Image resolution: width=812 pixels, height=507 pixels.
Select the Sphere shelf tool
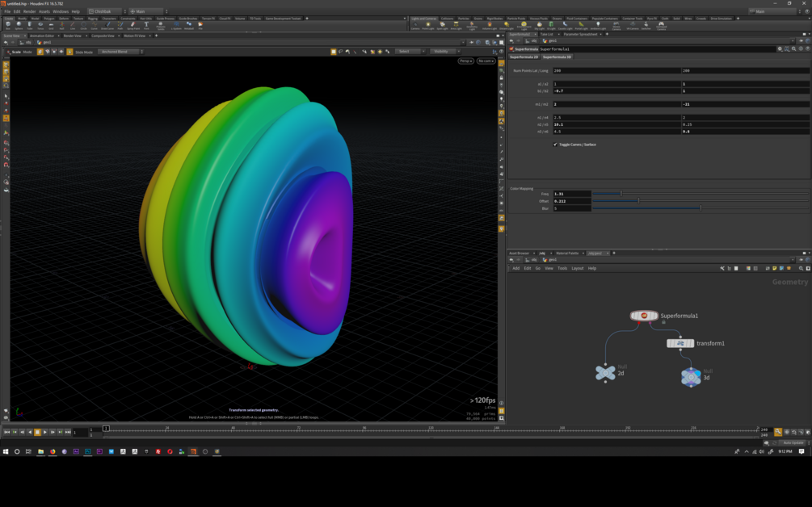[x=19, y=25]
